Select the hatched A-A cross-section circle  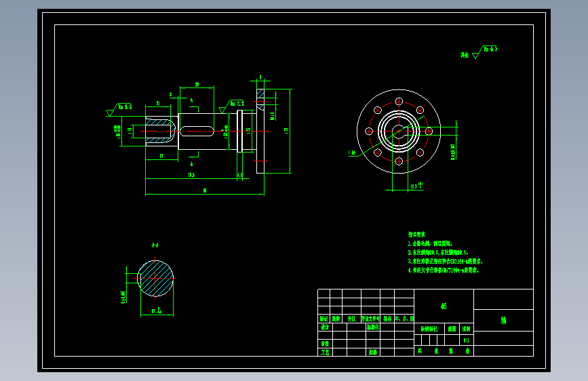(155, 278)
